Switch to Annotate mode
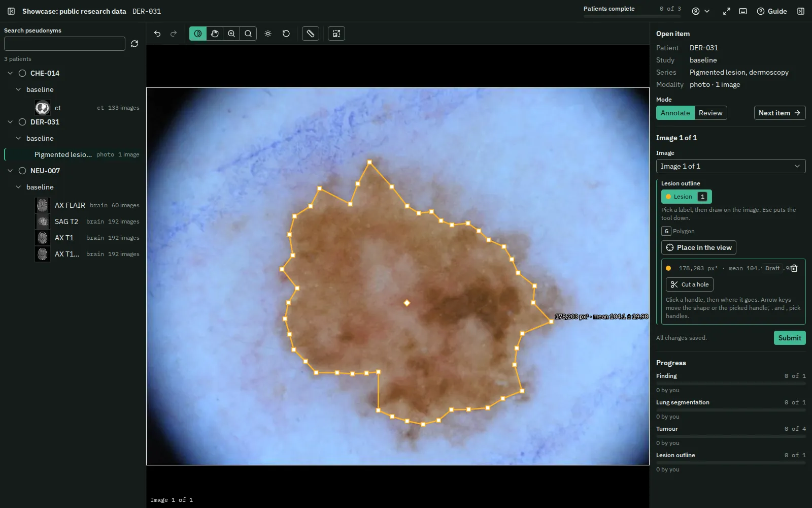 [675, 113]
